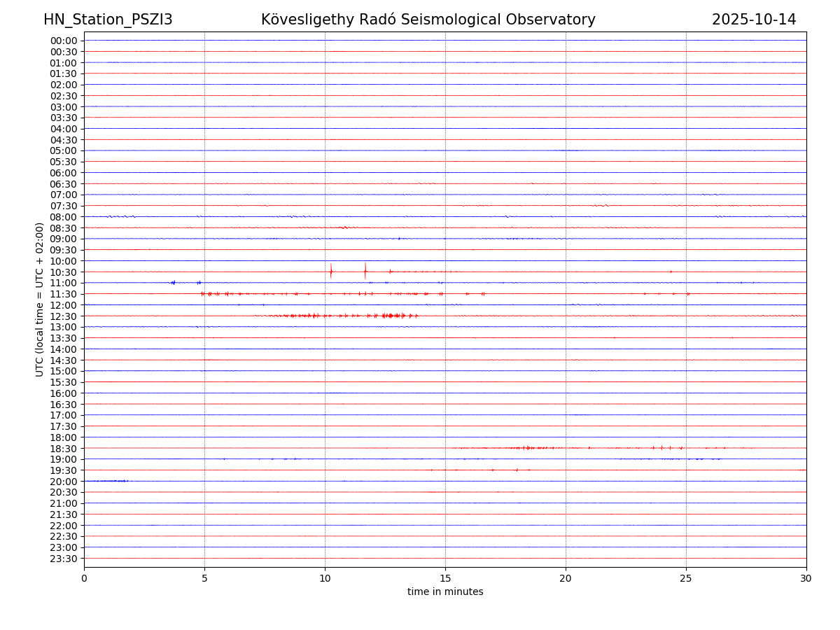The width and height of the screenshot is (840, 630).
Task: Pick the 00:00 label at top
Action: [64, 41]
